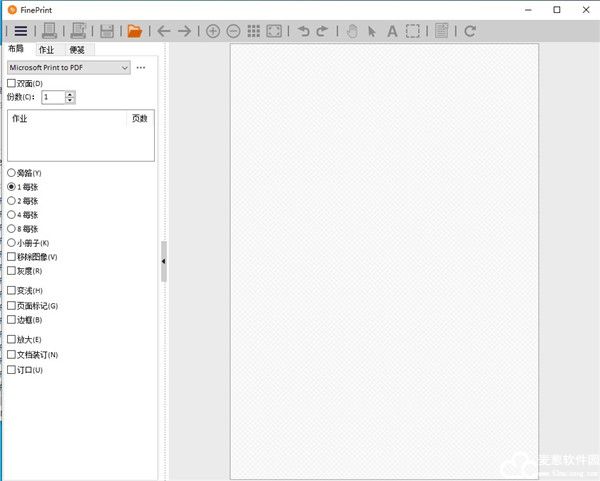
Task: Enable the 边框 border checkbox
Action: pos(12,319)
